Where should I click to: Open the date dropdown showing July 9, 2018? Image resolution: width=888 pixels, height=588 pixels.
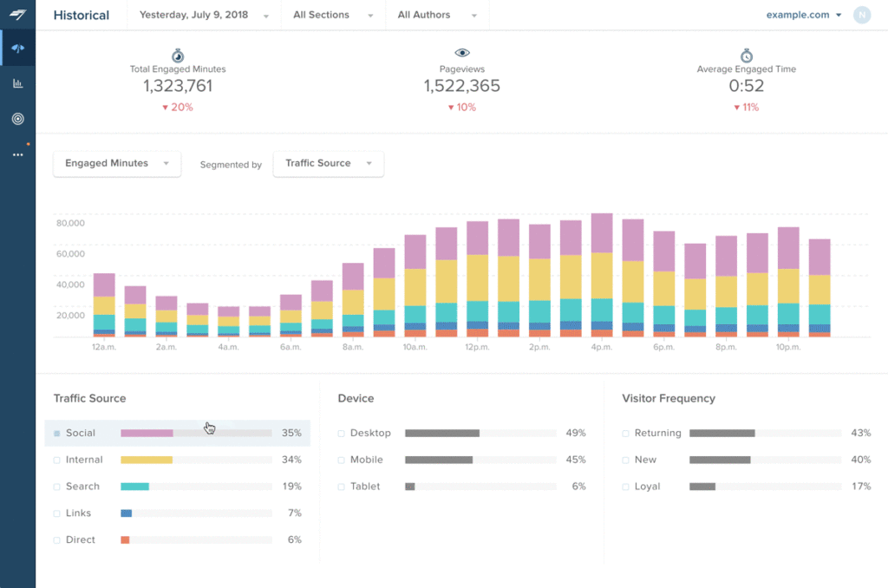click(x=204, y=16)
